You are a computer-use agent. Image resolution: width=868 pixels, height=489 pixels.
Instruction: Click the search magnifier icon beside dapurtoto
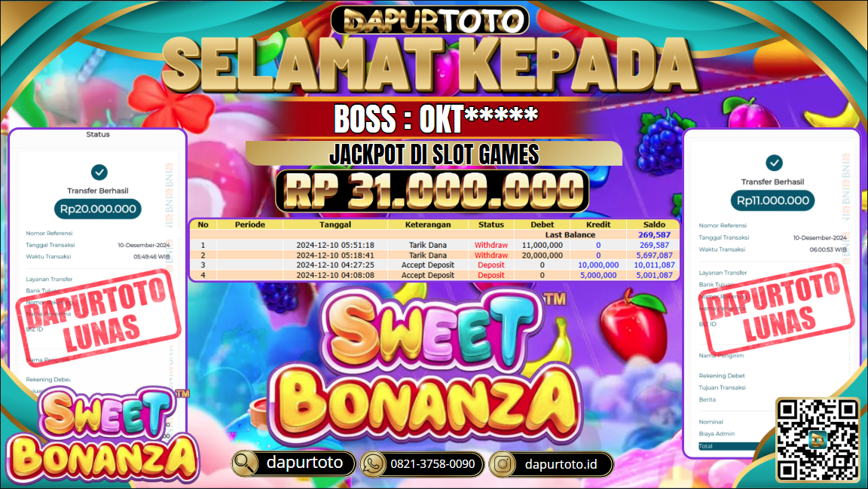pyautogui.click(x=245, y=463)
